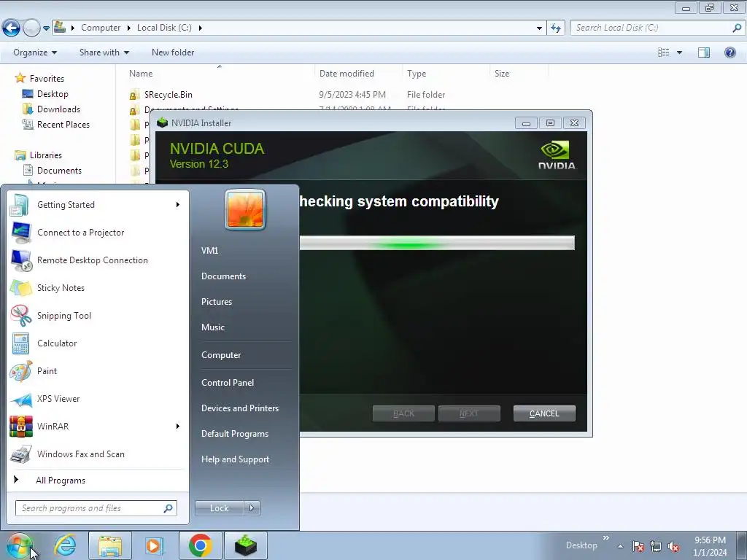The image size is (747, 560).
Task: Open address bar history dropdown
Action: 539,28
